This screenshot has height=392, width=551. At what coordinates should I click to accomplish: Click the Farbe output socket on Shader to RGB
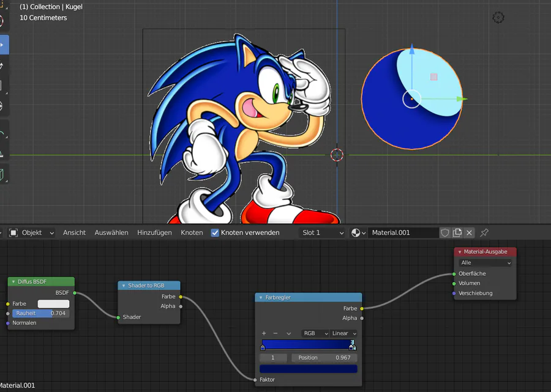point(181,297)
